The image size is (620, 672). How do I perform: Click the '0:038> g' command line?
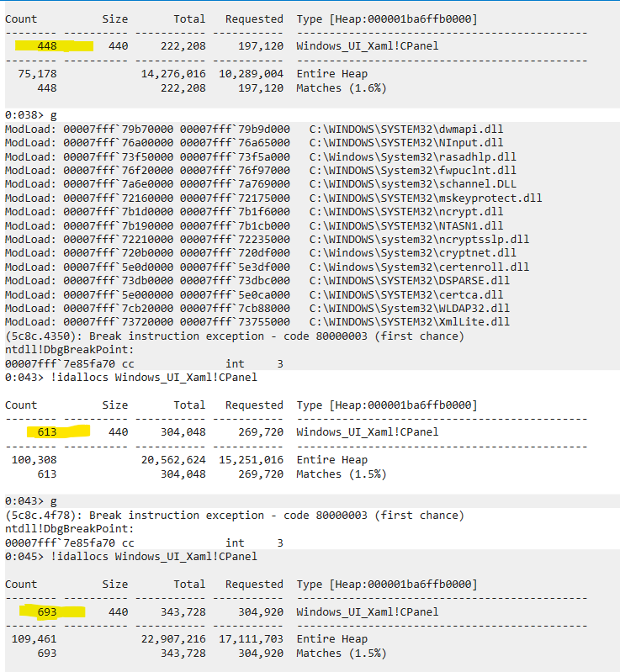click(x=31, y=115)
